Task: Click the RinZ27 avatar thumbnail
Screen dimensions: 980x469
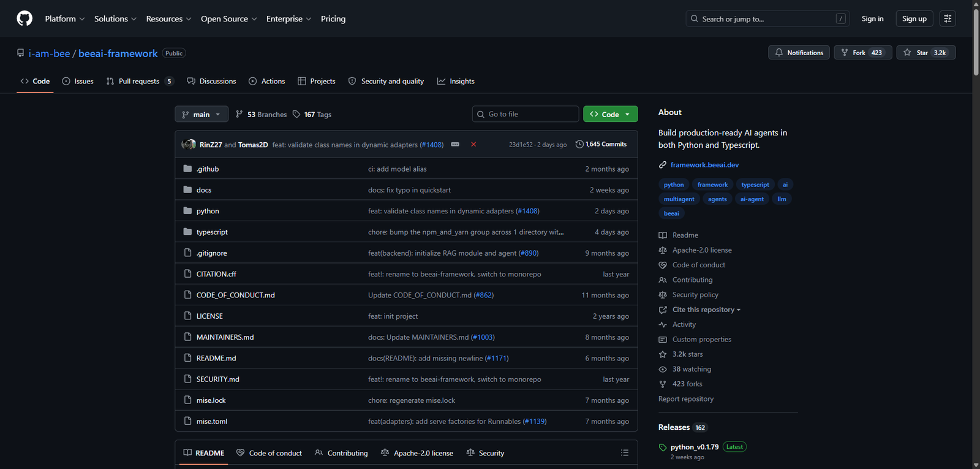Action: (189, 145)
